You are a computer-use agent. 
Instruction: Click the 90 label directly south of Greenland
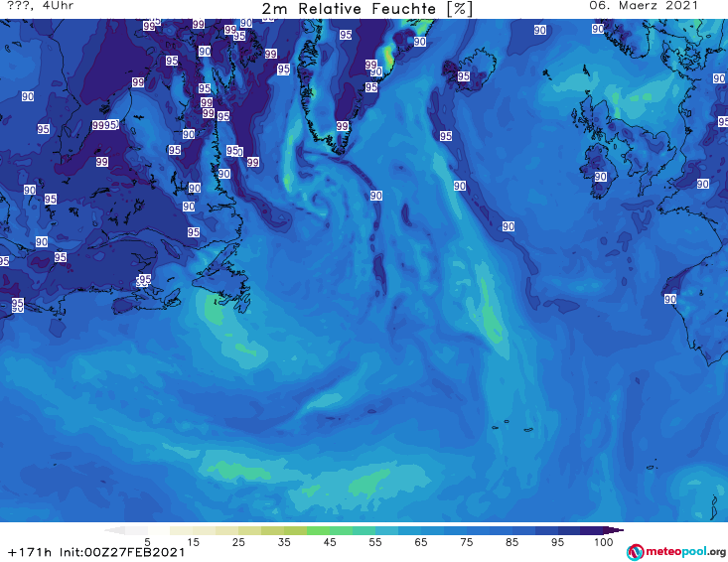[x=376, y=196]
